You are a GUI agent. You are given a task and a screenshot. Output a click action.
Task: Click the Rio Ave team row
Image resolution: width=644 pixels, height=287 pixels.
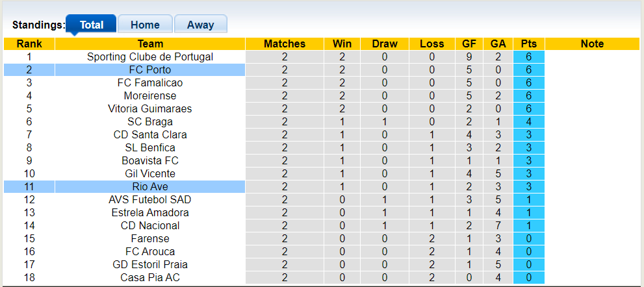(x=150, y=187)
